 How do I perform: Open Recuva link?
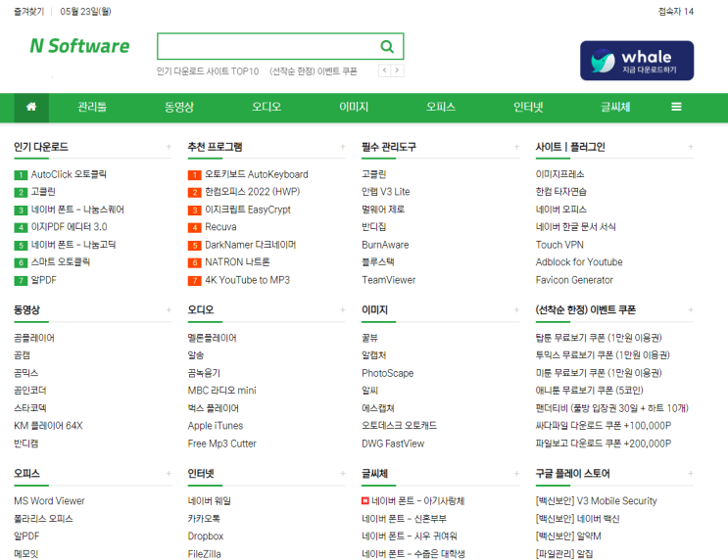pyautogui.click(x=221, y=227)
